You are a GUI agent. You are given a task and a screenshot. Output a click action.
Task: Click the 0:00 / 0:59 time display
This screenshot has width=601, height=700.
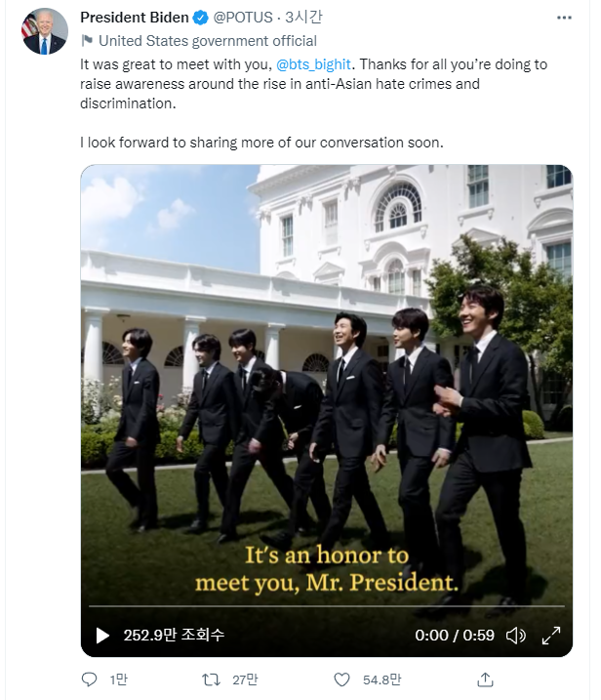(455, 636)
